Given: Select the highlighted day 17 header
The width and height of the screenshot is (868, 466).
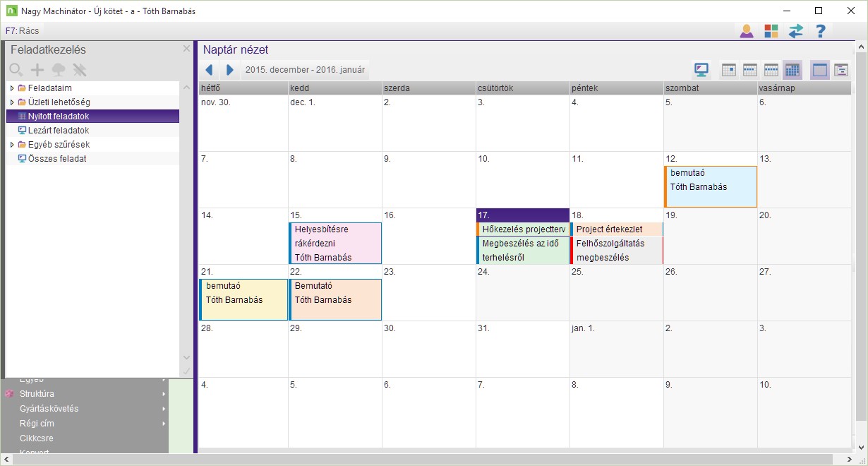Looking at the screenshot, I should 523,215.
